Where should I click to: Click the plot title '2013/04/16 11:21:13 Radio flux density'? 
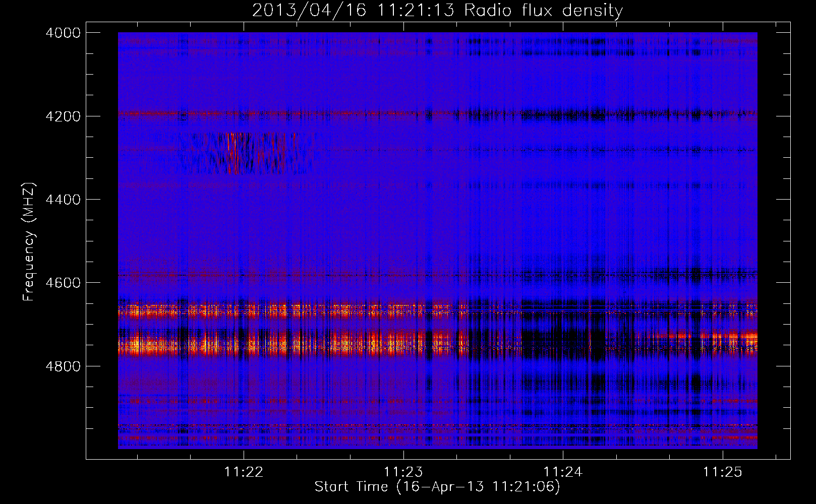437,10
